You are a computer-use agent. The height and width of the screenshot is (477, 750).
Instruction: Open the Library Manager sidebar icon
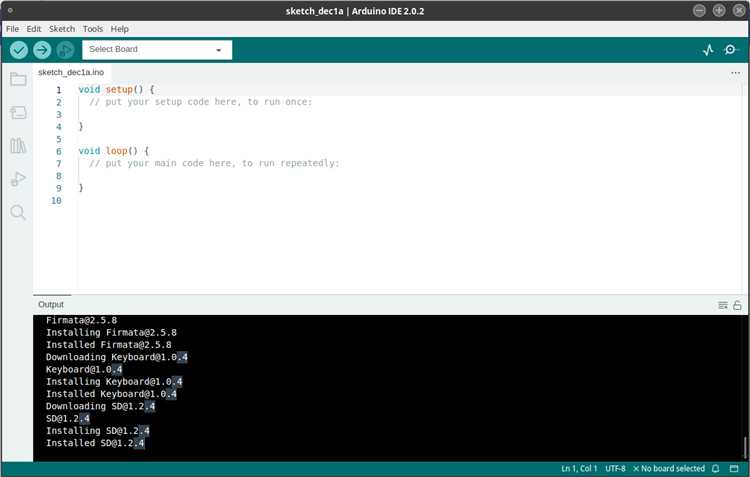[18, 146]
